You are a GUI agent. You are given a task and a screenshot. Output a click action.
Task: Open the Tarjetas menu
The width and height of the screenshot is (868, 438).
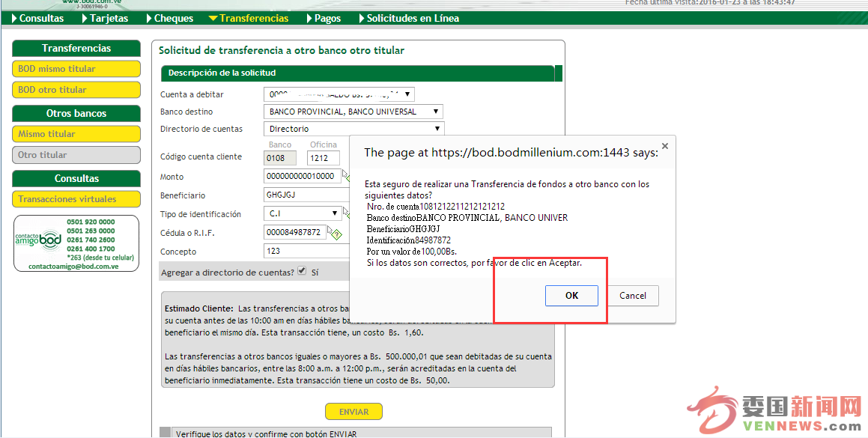pyautogui.click(x=105, y=18)
